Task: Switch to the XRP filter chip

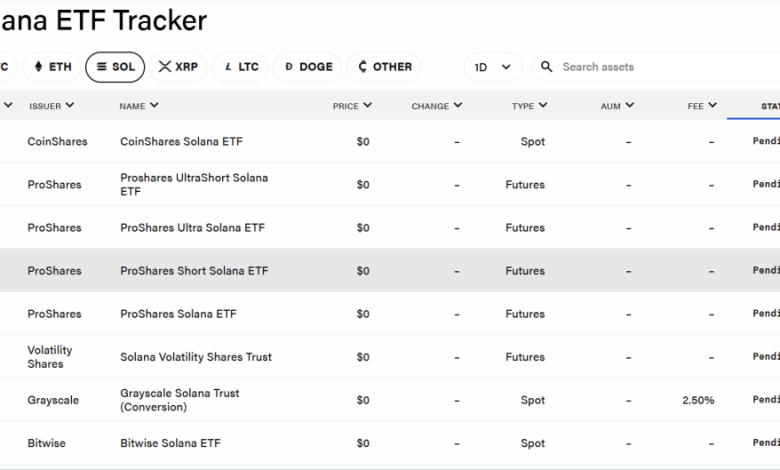Action: pyautogui.click(x=178, y=67)
